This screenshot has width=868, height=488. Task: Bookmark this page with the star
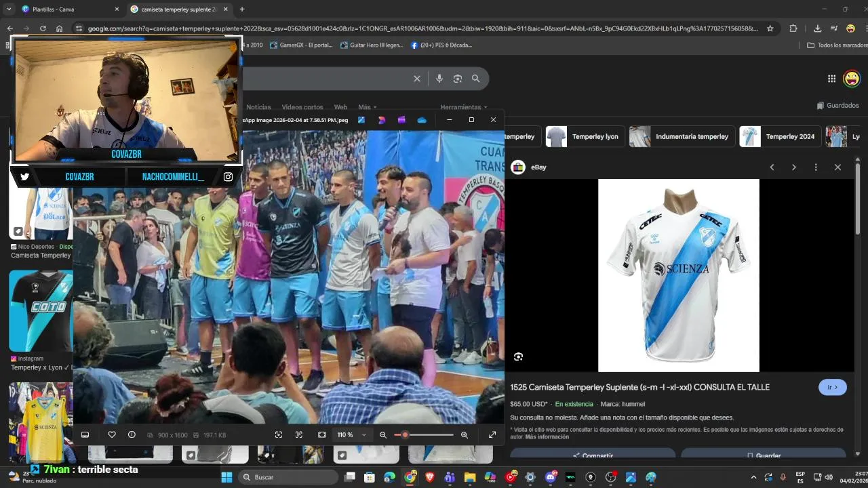point(770,28)
